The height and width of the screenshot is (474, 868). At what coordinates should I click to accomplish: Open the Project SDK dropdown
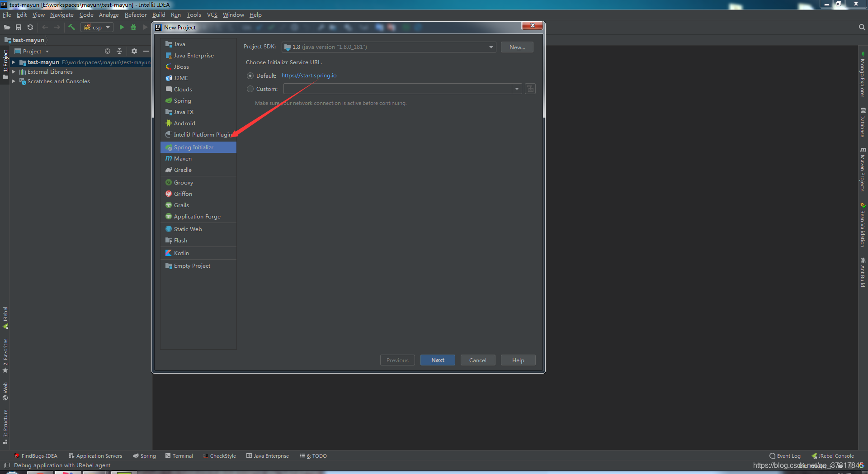[x=389, y=47]
